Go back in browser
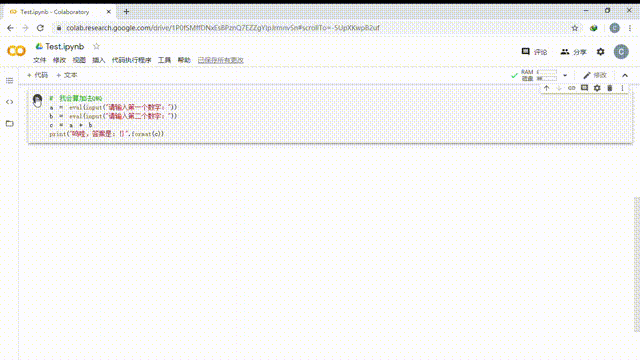 pyautogui.click(x=10, y=28)
